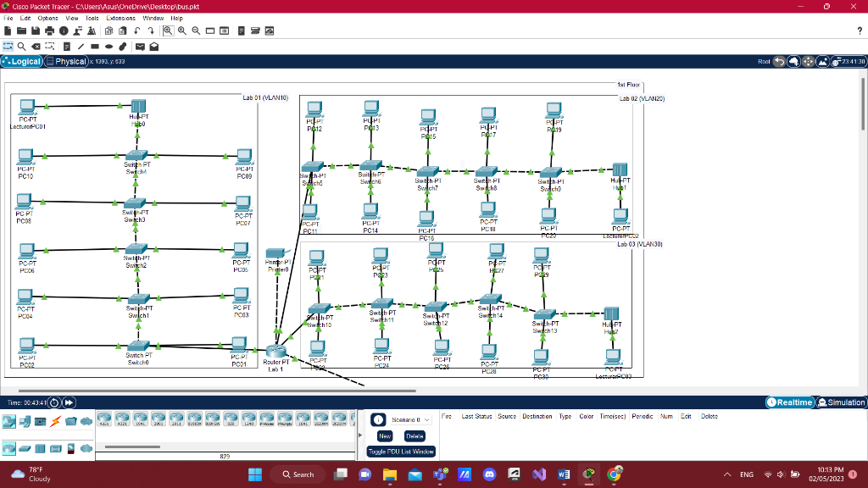Undo the last action
This screenshot has width=868, height=488.
(x=136, y=31)
